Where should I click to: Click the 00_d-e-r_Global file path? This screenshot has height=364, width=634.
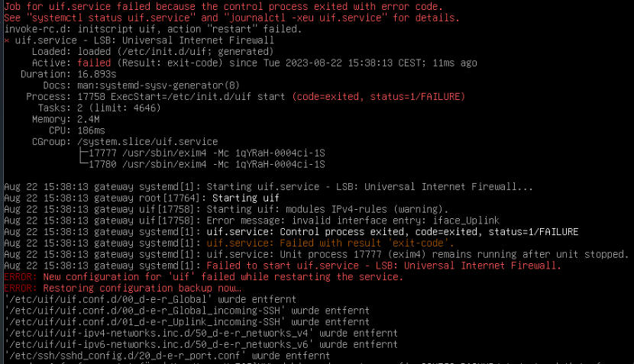tap(108, 299)
